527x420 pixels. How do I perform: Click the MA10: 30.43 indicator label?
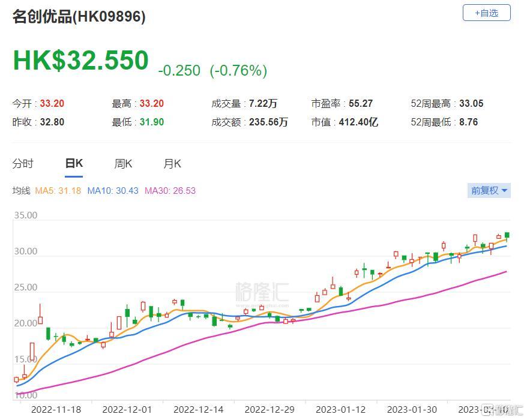(x=113, y=191)
